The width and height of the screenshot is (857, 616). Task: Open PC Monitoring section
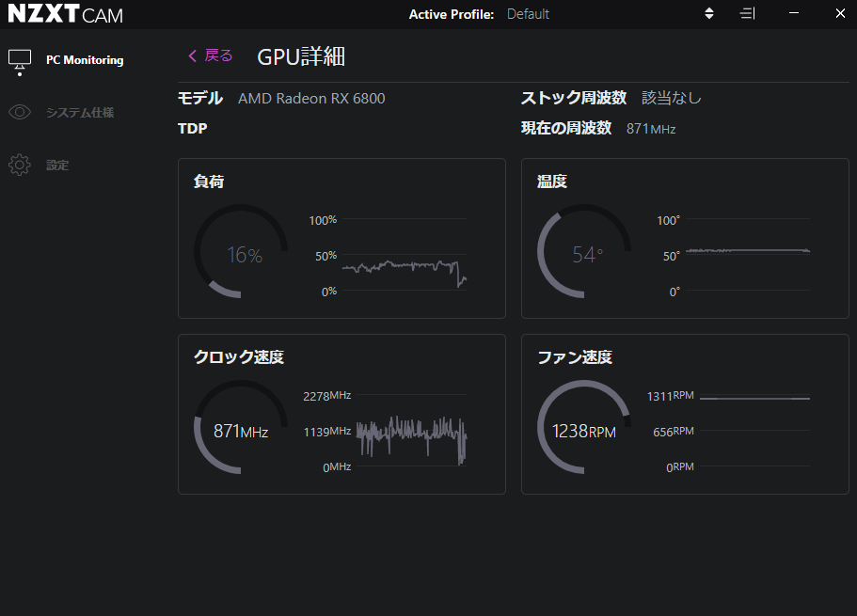(85, 60)
